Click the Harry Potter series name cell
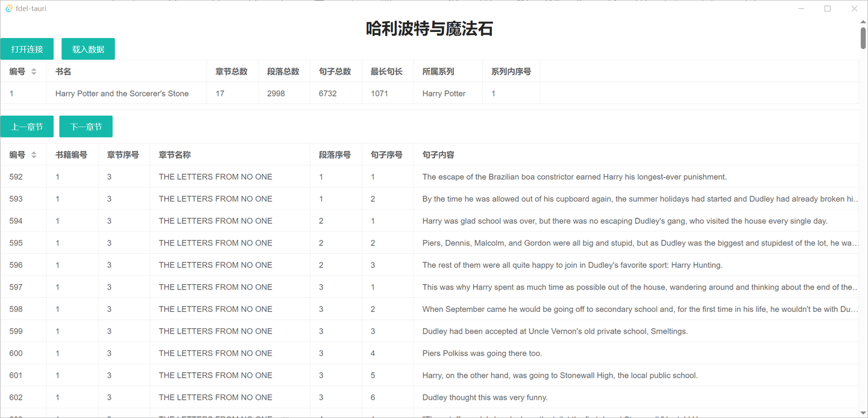Screen dimensions: 868x418 [x=443, y=93]
